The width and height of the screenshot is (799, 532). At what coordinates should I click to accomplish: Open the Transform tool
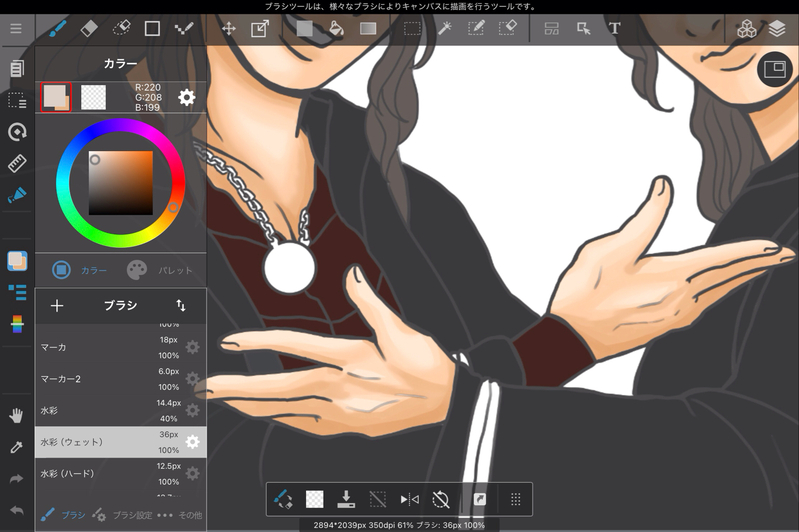[x=260, y=29]
